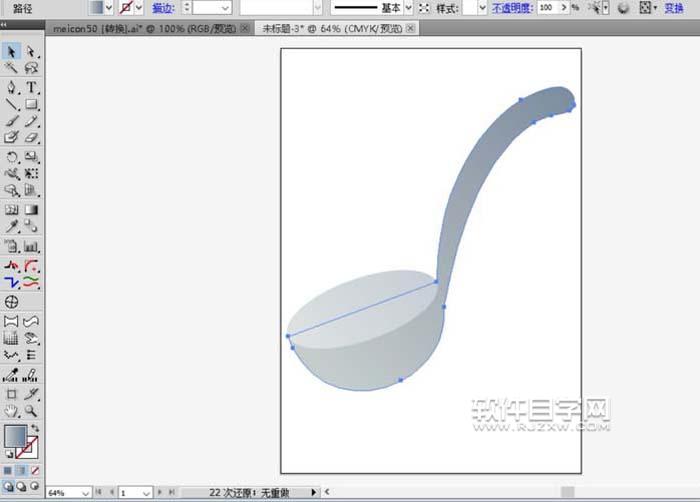
Task: Activate the Type tool
Action: tap(31, 87)
